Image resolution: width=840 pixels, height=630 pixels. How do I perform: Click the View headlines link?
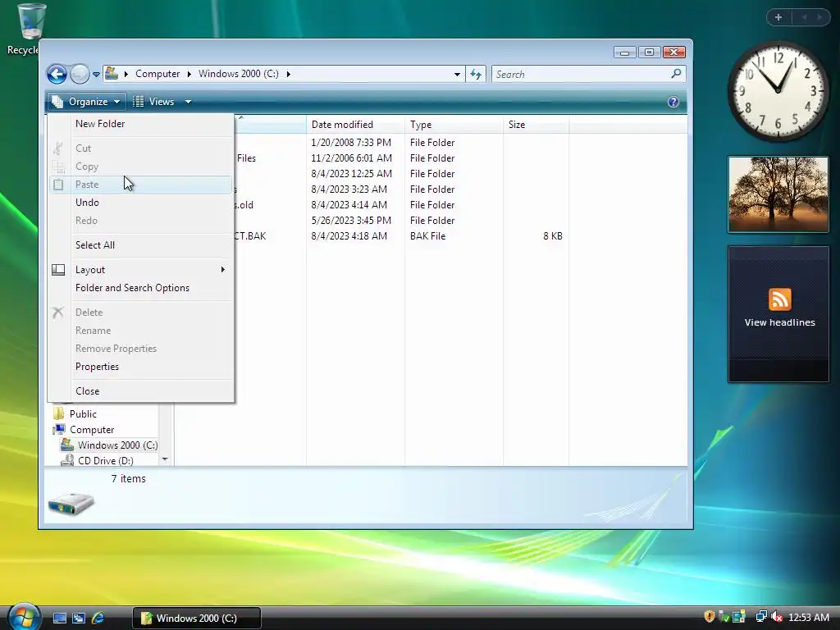[x=779, y=322]
